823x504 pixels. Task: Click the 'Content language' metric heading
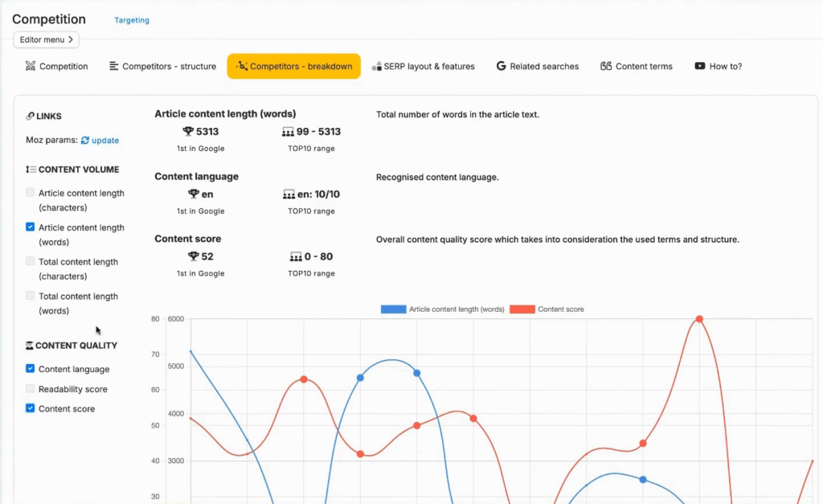point(196,176)
